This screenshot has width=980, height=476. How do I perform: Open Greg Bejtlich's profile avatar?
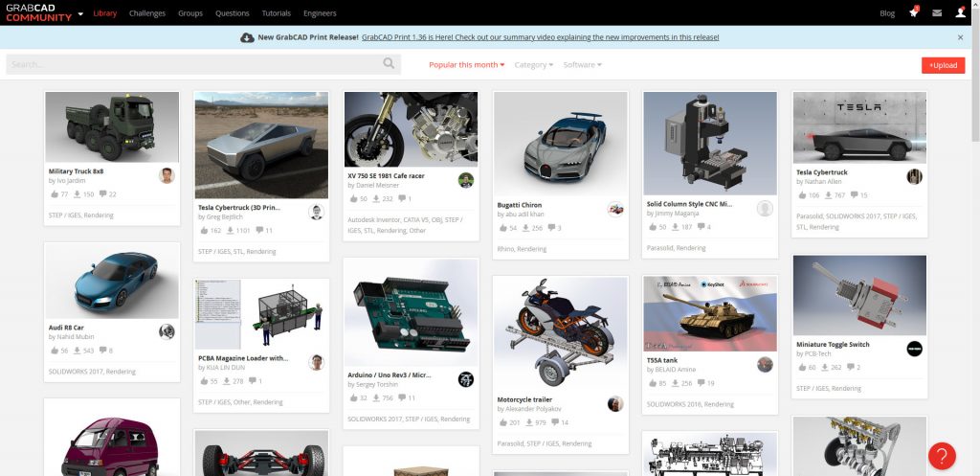(316, 212)
